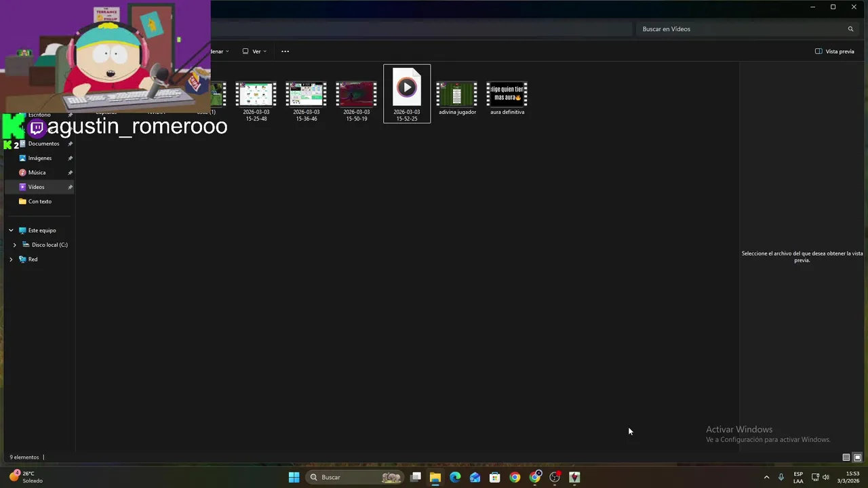Click the '9 elementos' status text
Image resolution: width=868 pixels, height=488 pixels.
tap(24, 457)
